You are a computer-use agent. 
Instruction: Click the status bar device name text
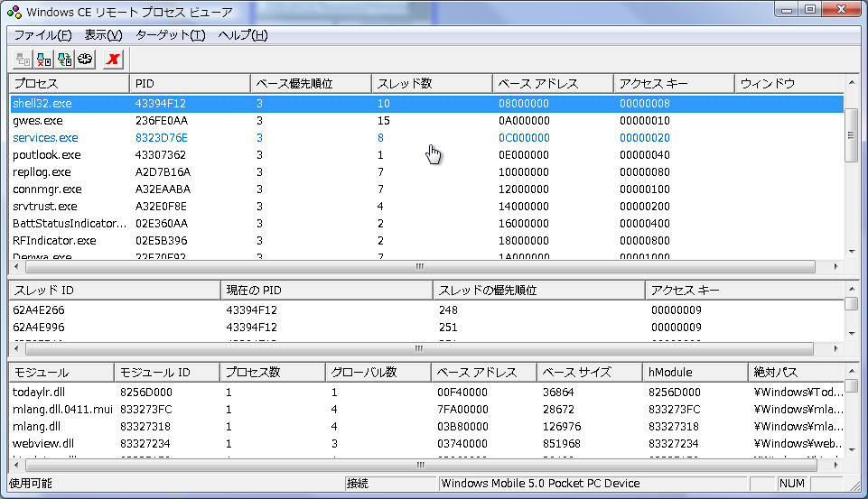pos(540,484)
